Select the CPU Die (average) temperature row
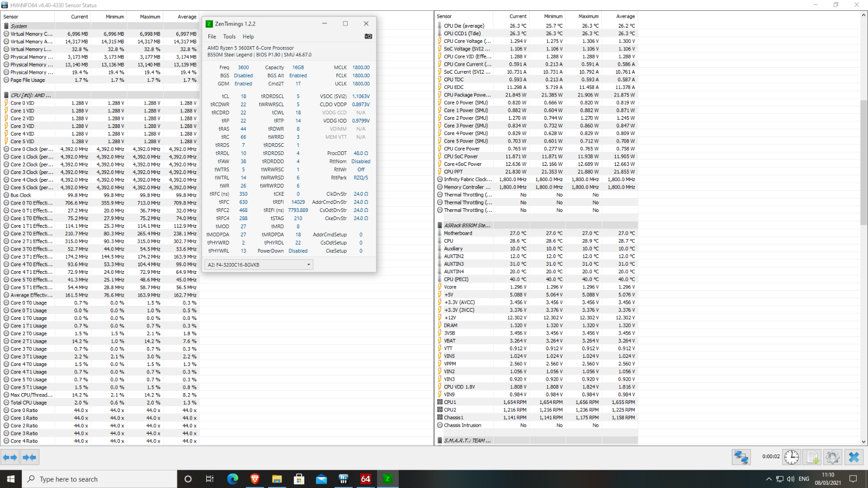Viewport: 868px width, 488px height. (537, 25)
